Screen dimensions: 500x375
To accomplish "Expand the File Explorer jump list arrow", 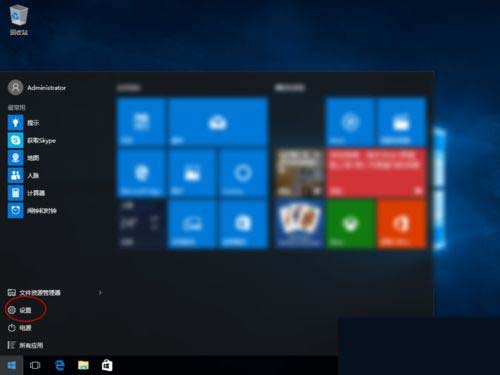I will point(100,293).
